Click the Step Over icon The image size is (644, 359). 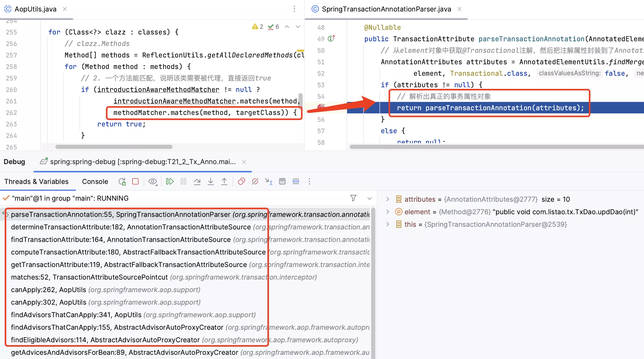197,181
